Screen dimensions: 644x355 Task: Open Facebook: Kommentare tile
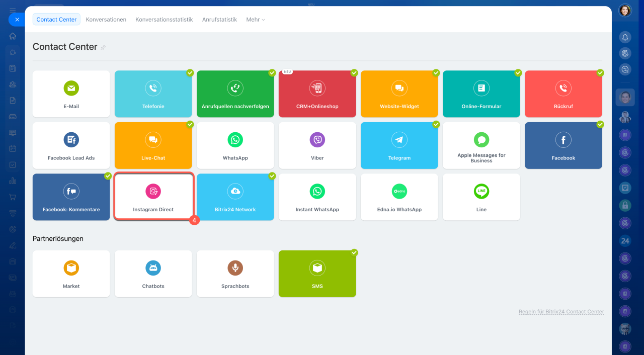coord(71,197)
